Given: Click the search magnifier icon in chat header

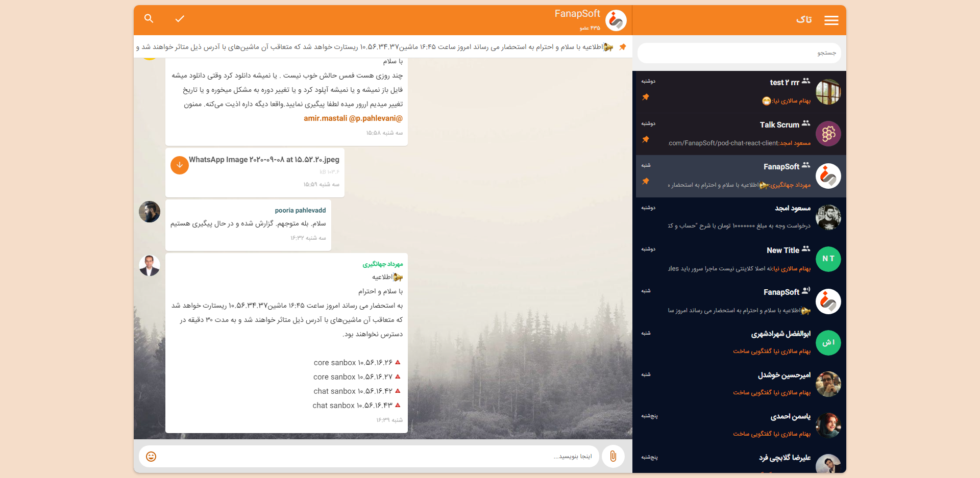Looking at the screenshot, I should pyautogui.click(x=149, y=18).
